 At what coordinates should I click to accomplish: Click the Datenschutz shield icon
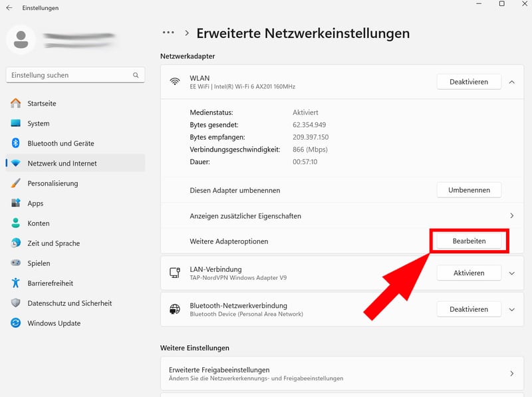15,303
